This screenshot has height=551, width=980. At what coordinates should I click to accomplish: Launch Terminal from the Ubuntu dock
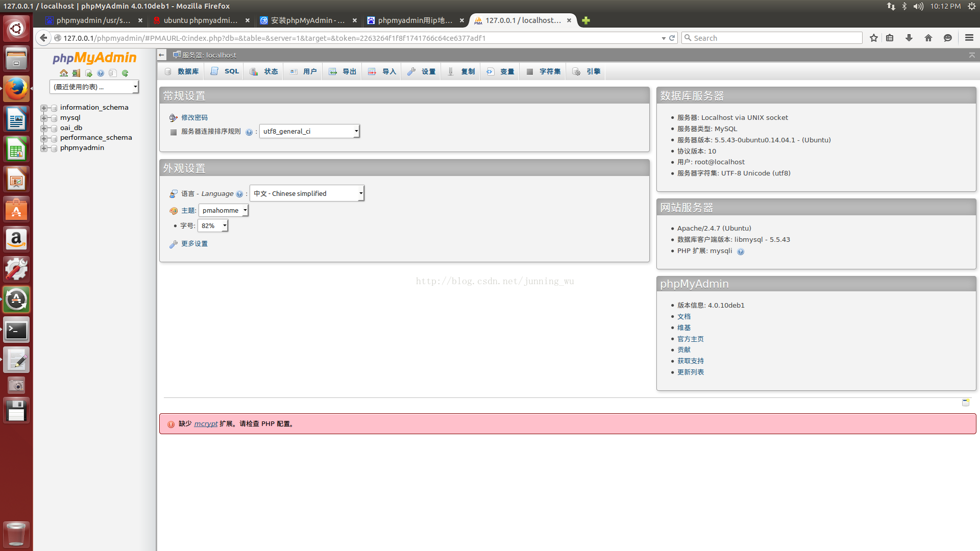coord(16,330)
